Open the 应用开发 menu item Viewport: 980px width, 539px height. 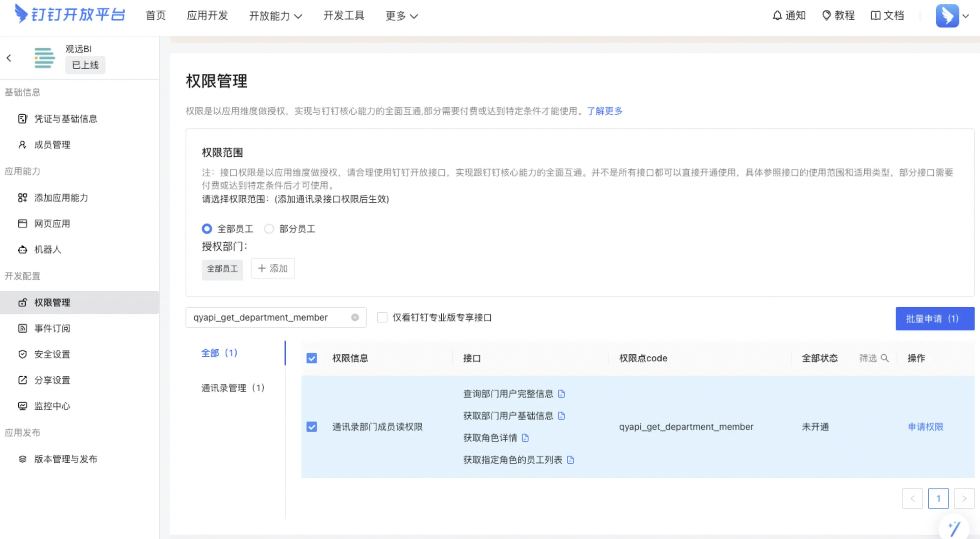pos(207,16)
